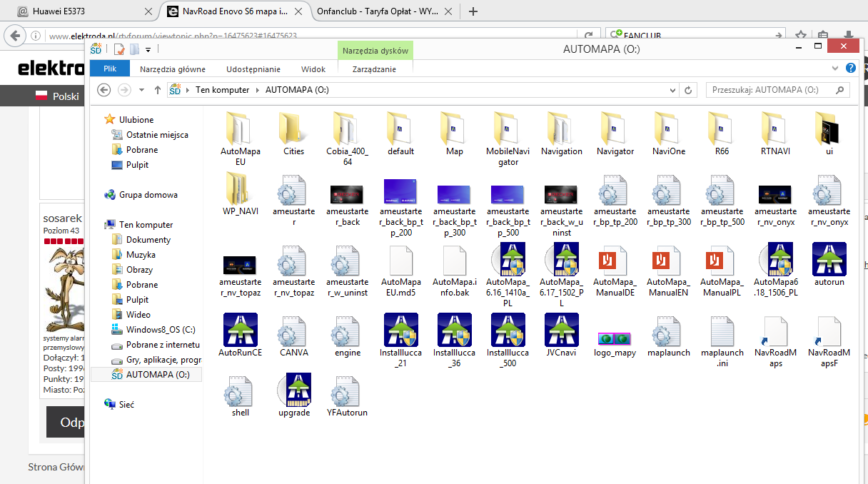This screenshot has height=484, width=868.
Task: Select the AutoMapa_ManualDE document
Action: click(x=615, y=271)
